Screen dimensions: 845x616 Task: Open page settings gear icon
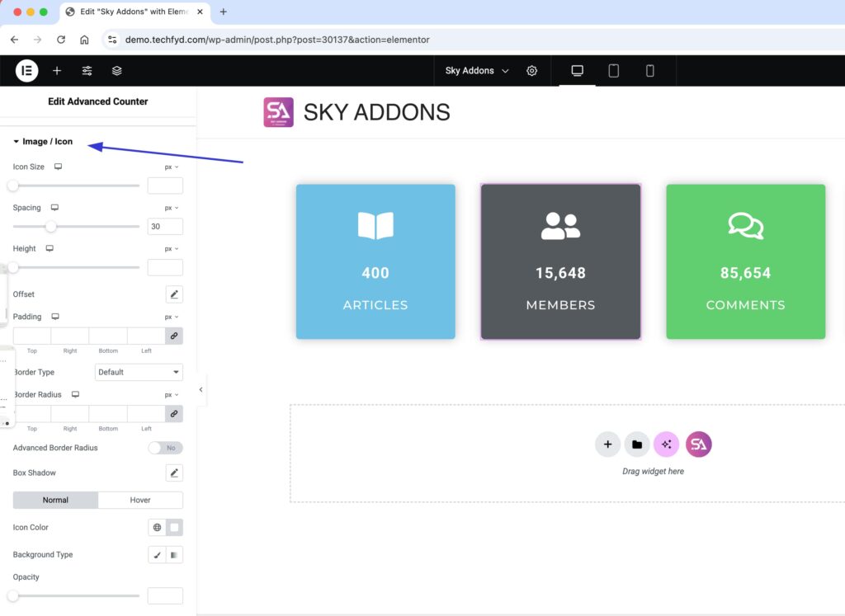click(x=532, y=71)
